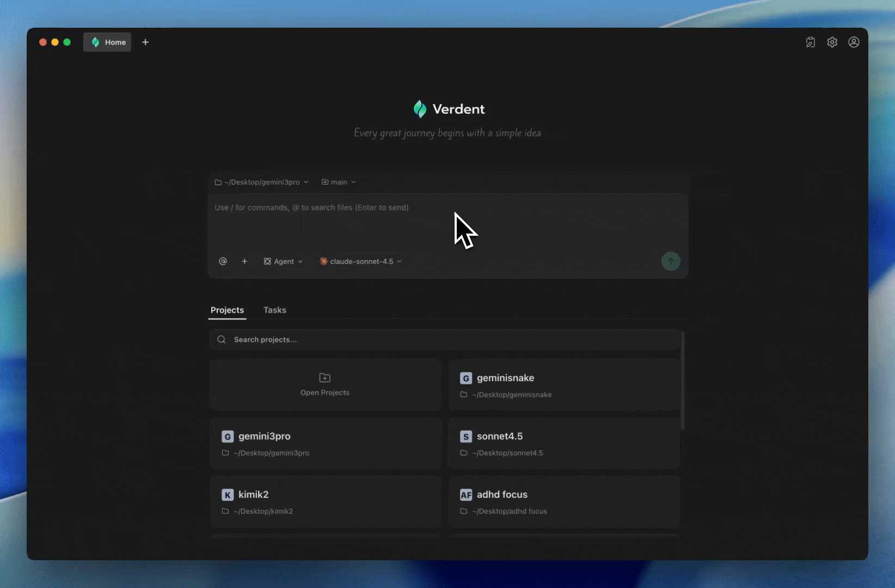895x588 pixels.
Task: Focus the Search projects field
Action: point(444,340)
